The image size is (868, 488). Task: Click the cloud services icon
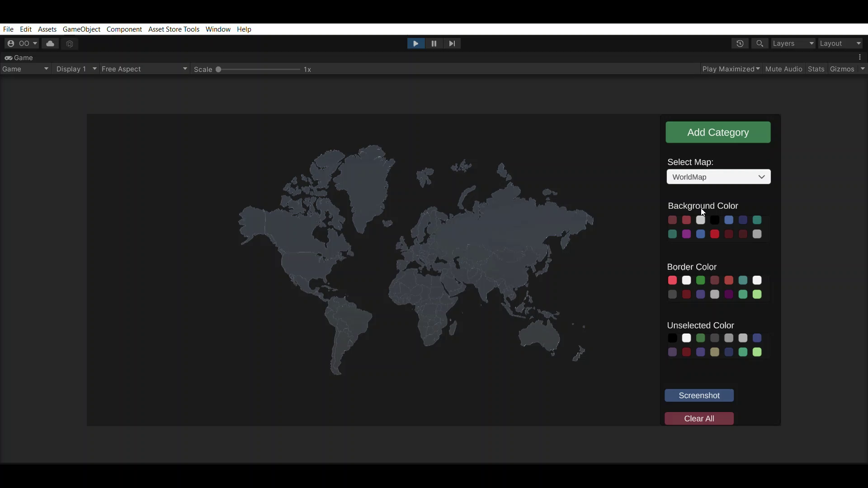pyautogui.click(x=50, y=43)
